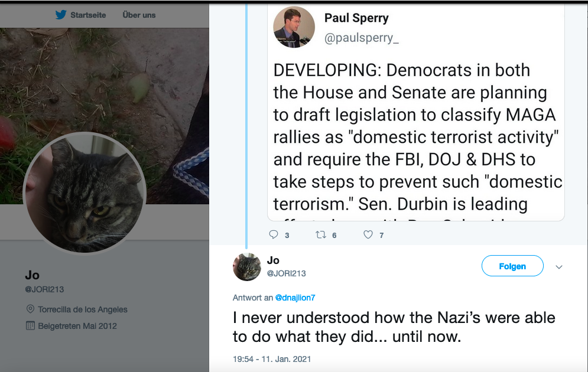Screen dimensions: 588x372
Task: Click the heart like icon
Action: pos(368,234)
